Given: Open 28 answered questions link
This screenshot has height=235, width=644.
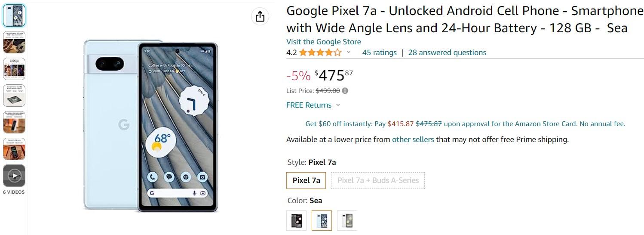Looking at the screenshot, I should [x=447, y=53].
